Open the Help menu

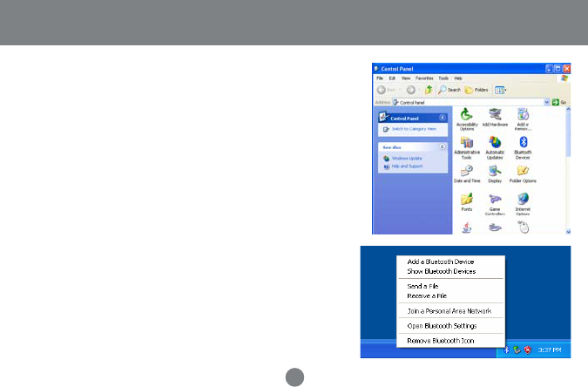pos(458,78)
